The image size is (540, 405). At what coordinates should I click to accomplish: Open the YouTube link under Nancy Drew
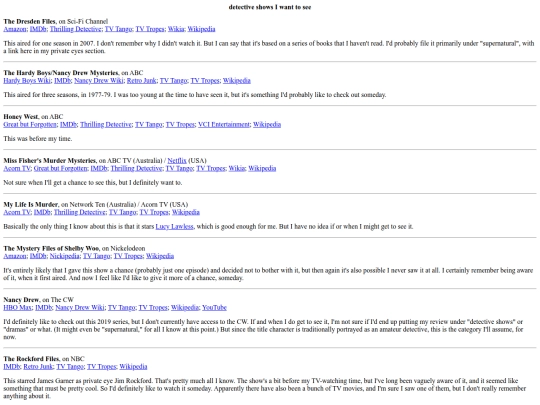(214, 308)
